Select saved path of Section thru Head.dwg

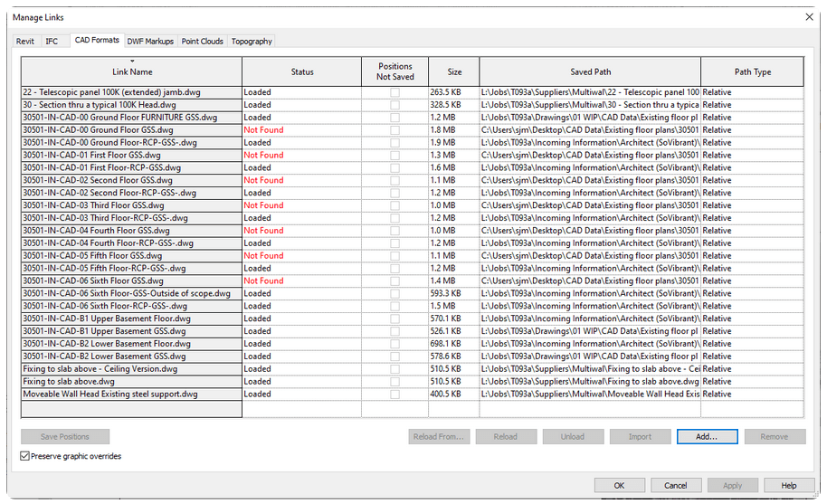[590, 105]
